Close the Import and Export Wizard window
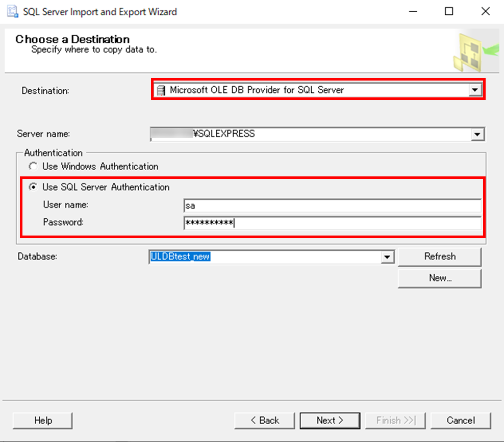The width and height of the screenshot is (504, 442). click(485, 12)
